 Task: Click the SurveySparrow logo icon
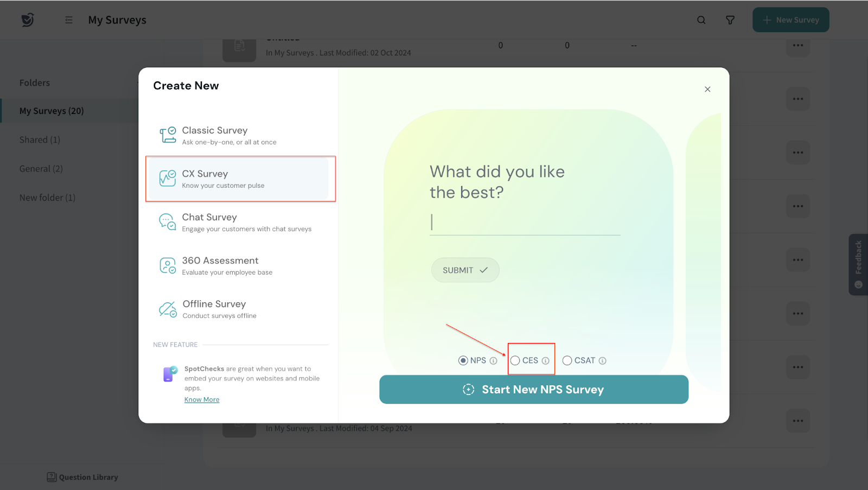click(28, 20)
